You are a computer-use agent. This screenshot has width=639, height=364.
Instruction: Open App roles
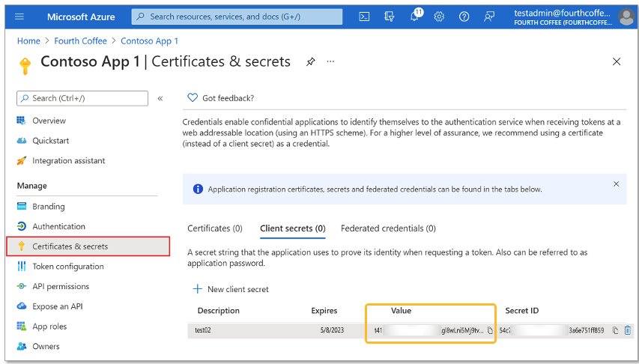[x=49, y=326]
